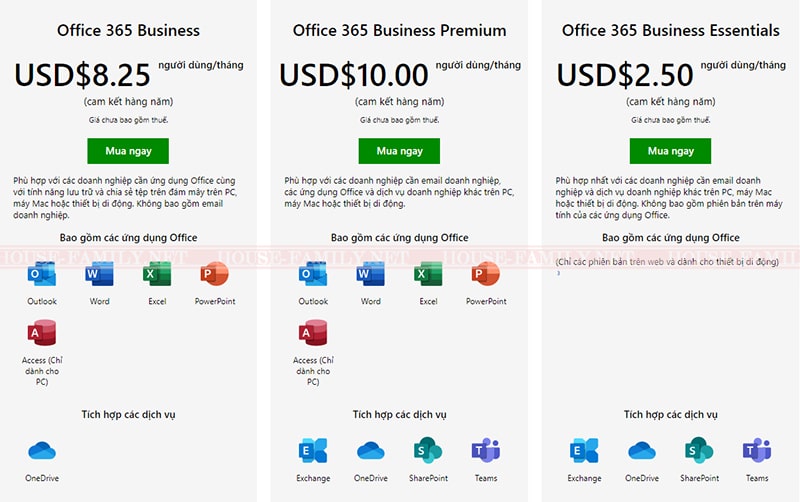Click PowerPoint icon in Business Premium column
The height and width of the screenshot is (502, 800).
click(486, 274)
